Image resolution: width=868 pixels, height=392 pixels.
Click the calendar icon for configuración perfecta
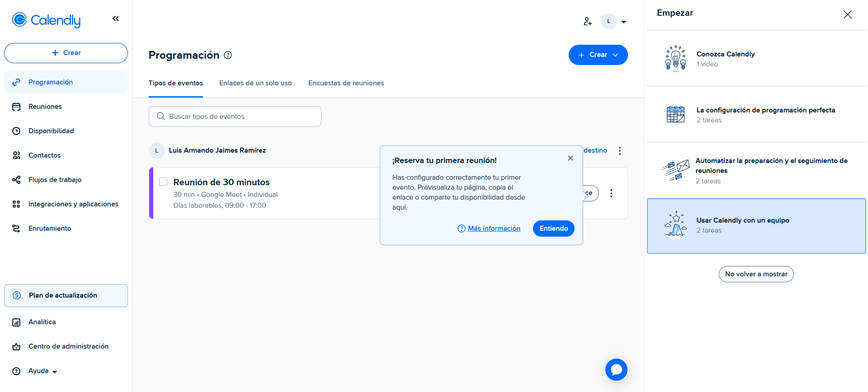tap(675, 114)
